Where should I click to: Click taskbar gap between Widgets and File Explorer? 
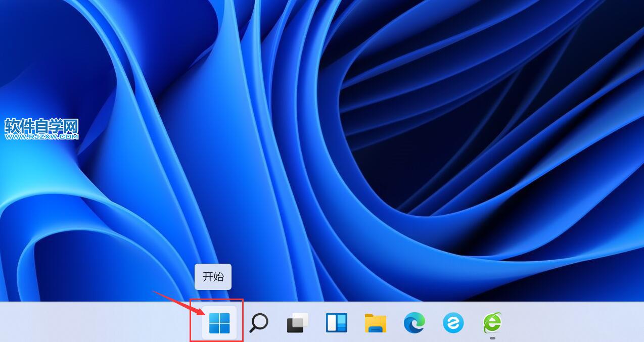point(356,322)
